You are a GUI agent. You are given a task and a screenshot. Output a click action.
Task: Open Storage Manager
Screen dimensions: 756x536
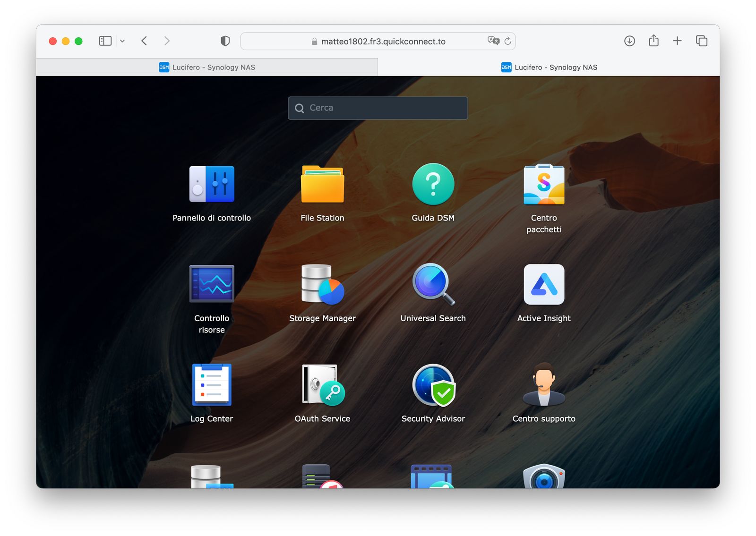pos(323,284)
